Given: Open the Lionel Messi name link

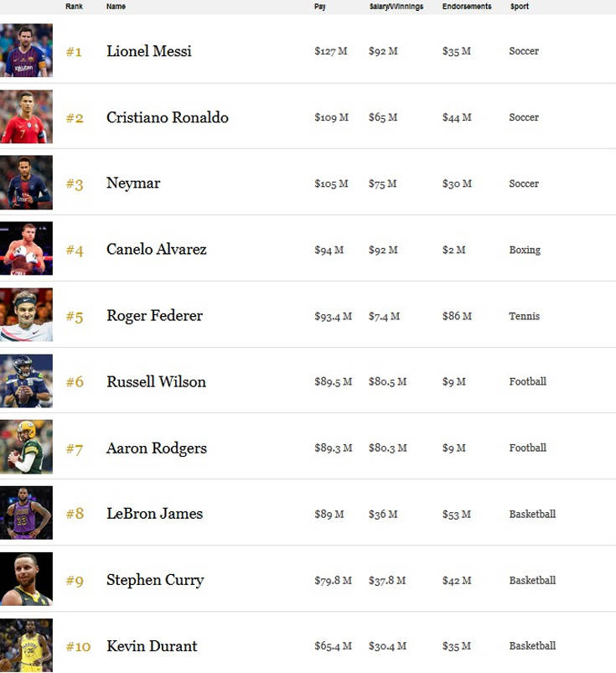Looking at the screenshot, I should [x=149, y=51].
